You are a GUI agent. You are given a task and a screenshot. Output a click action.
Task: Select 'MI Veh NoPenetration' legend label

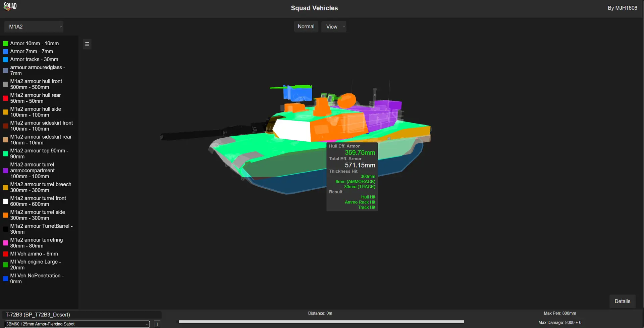37,279
